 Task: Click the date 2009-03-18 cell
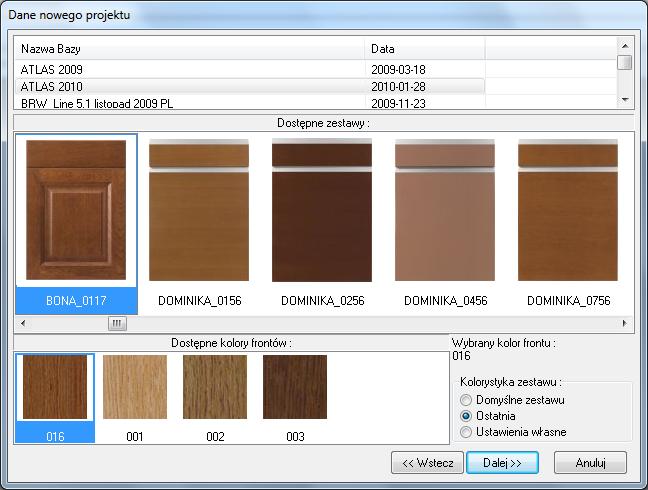tap(398, 69)
